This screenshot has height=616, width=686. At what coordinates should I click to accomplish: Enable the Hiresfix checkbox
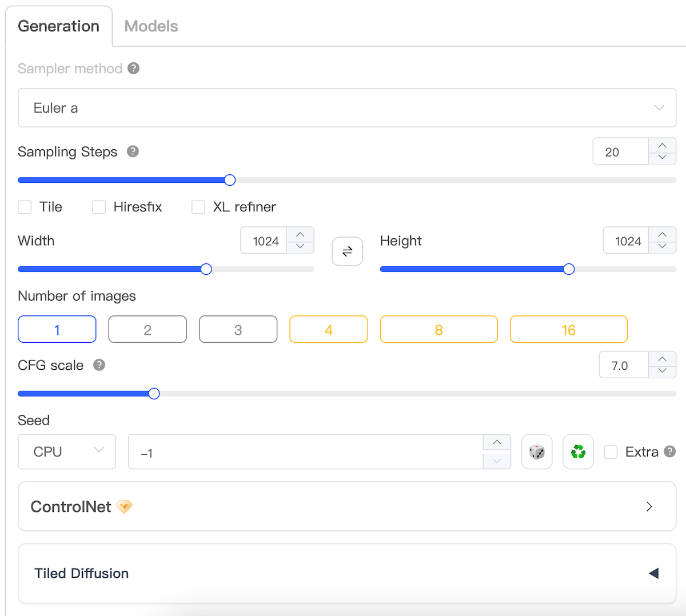tap(98, 207)
